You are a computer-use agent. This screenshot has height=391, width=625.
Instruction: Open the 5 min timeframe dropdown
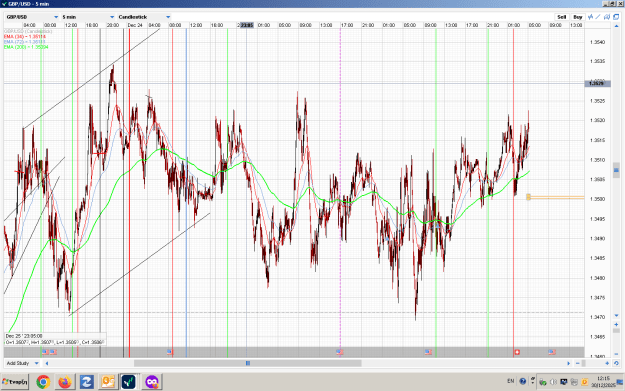tap(88, 17)
